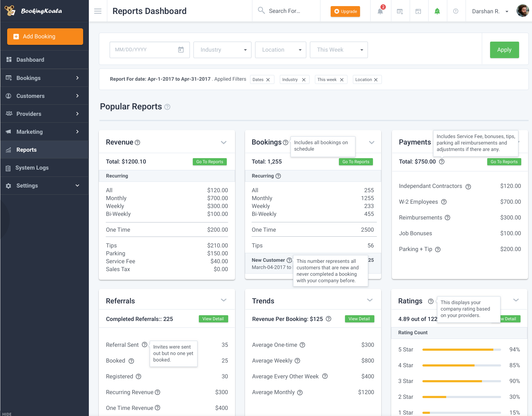Select the Providers sidebar icon
The width and height of the screenshot is (532, 416).
pos(9,114)
